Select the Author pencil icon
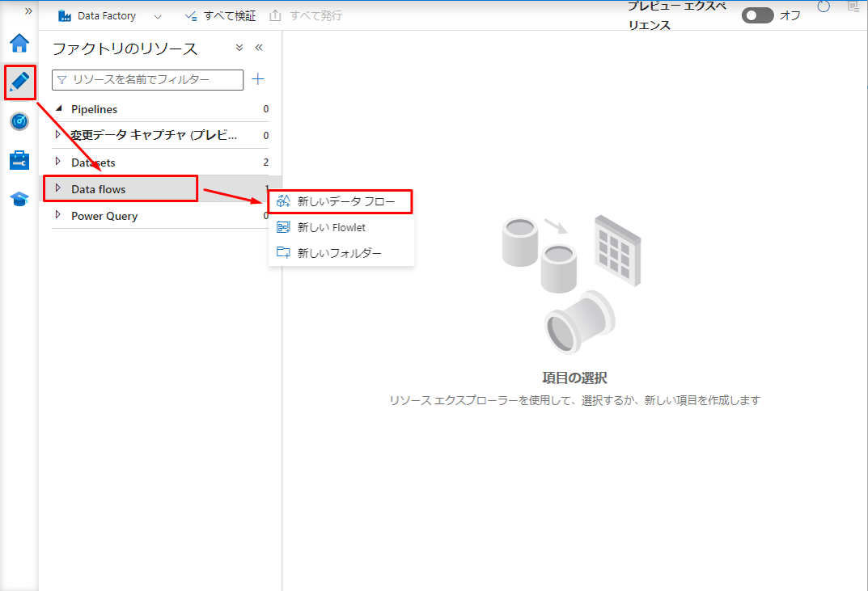Screen dimensions: 868x591 point(19,82)
